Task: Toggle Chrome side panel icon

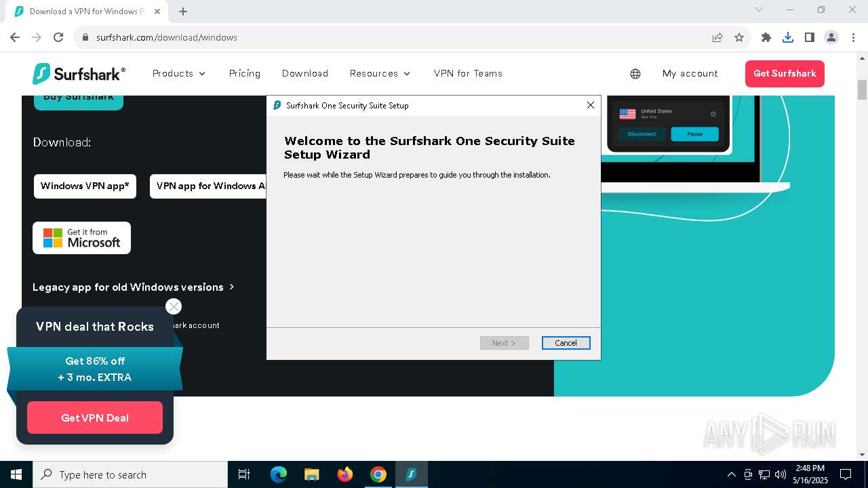Action: pos(810,37)
